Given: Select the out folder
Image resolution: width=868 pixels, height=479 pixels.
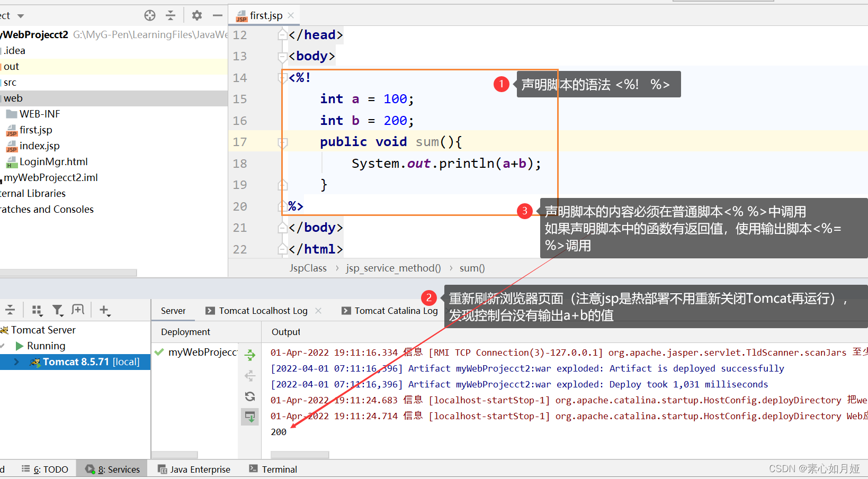Looking at the screenshot, I should tap(11, 66).
